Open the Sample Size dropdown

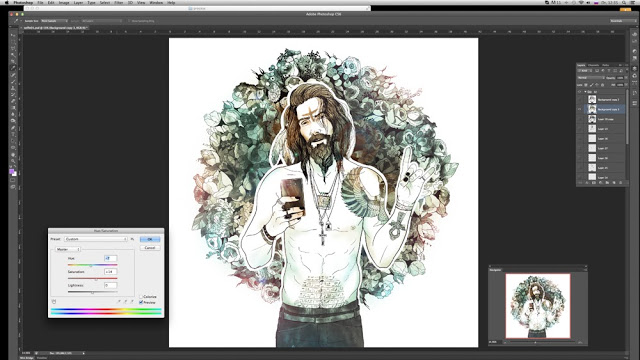click(x=54, y=21)
